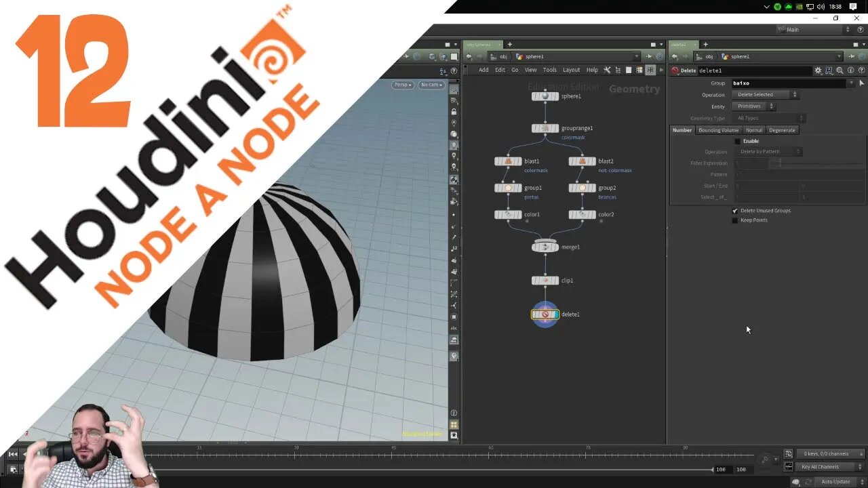868x488 pixels.
Task: Open Windows notification center icon
Action: (x=853, y=7)
